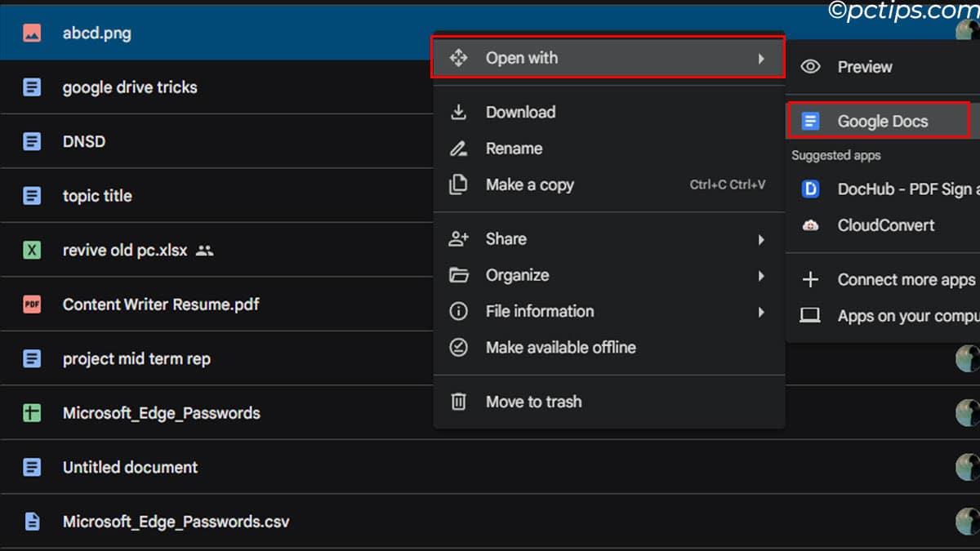This screenshot has width=980, height=551.
Task: Expand the Organize submenu arrow
Action: point(760,276)
